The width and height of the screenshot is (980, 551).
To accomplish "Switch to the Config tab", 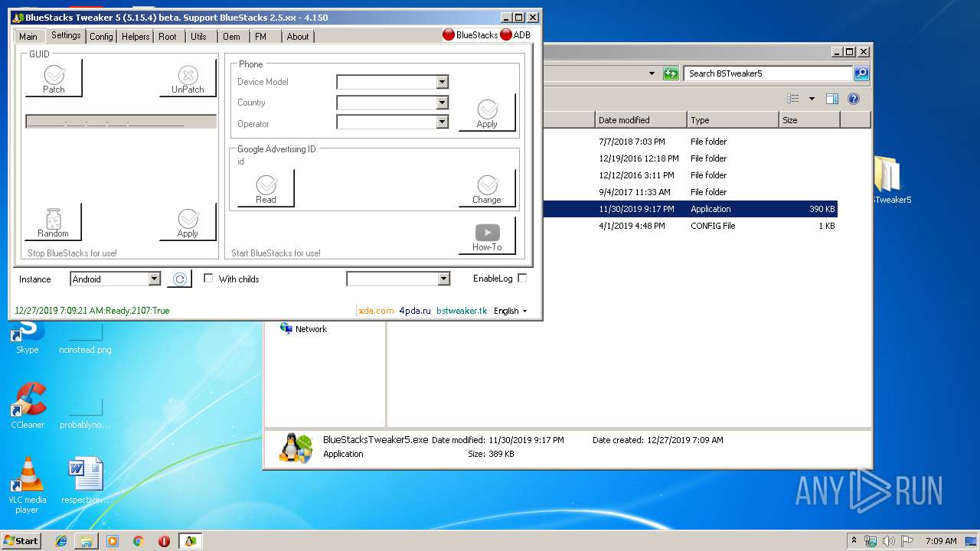I will click(101, 37).
